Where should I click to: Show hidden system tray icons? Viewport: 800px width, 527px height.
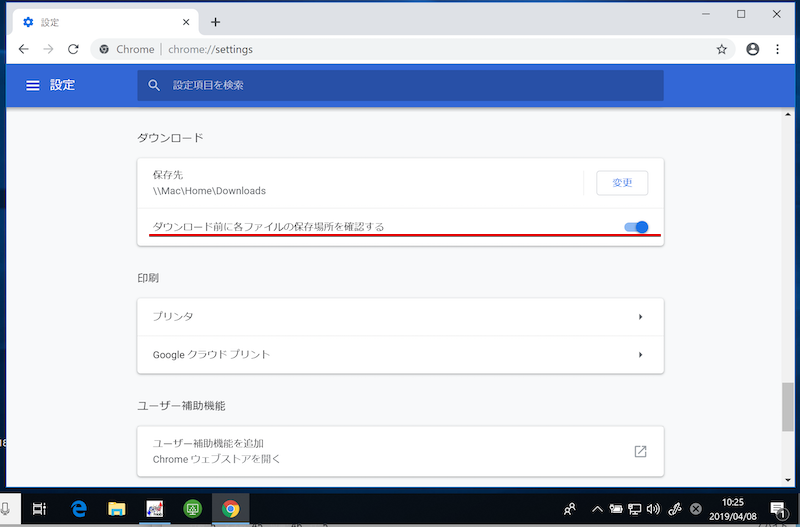pyautogui.click(x=597, y=508)
